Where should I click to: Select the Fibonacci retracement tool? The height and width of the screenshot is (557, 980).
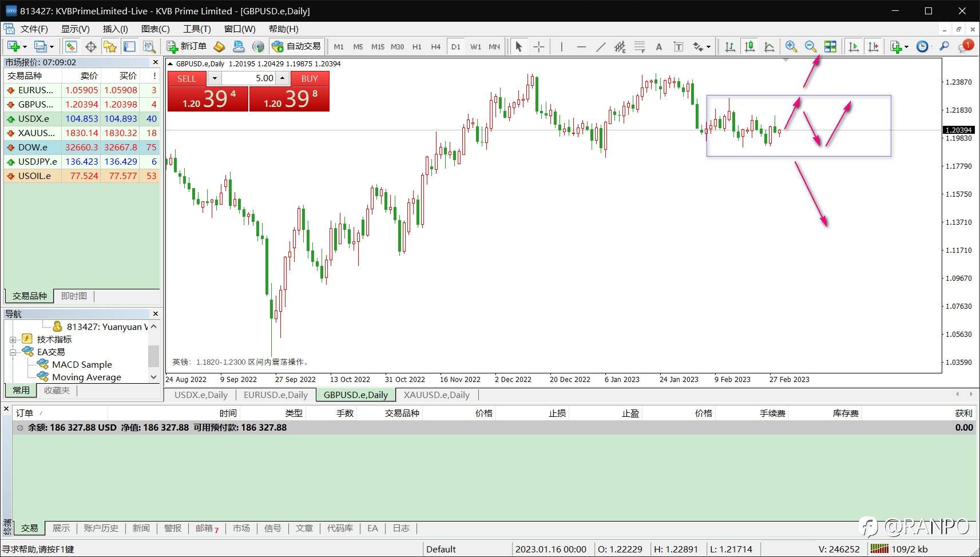[x=640, y=46]
